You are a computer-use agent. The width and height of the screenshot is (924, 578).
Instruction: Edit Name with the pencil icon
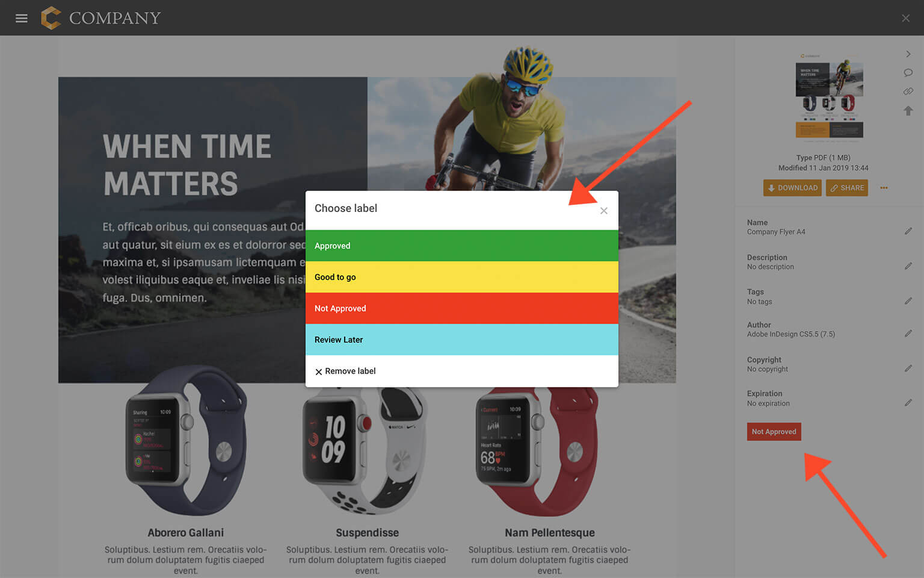pos(908,231)
